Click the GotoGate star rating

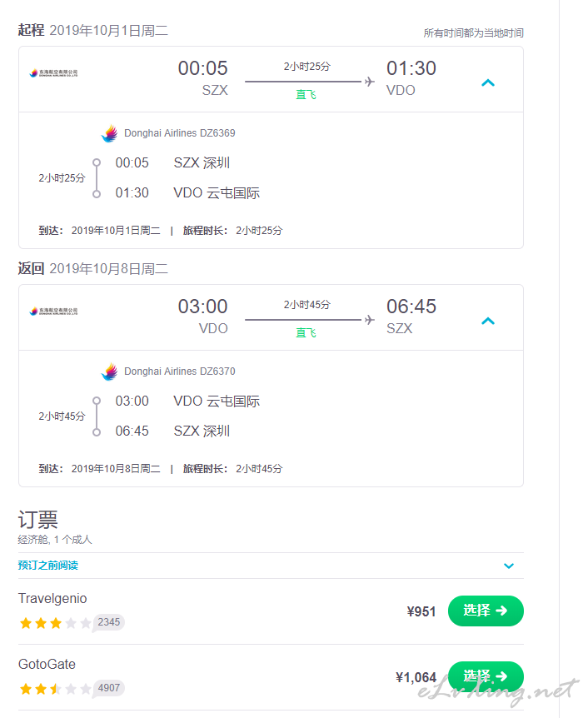(x=55, y=689)
